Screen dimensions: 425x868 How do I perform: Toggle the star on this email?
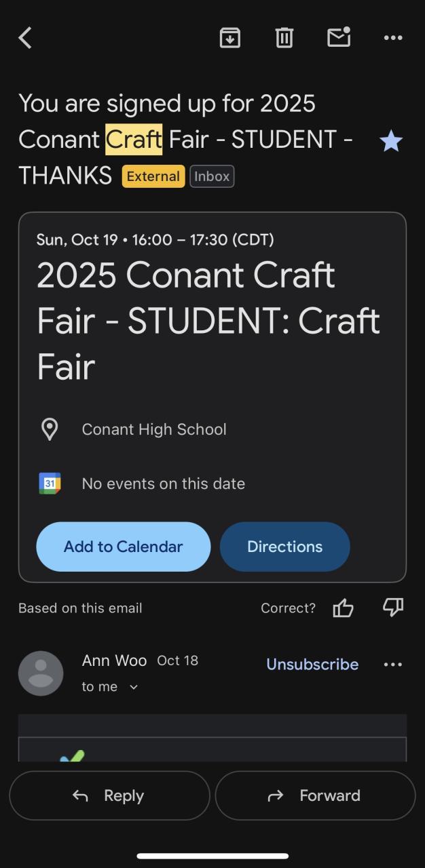(391, 141)
